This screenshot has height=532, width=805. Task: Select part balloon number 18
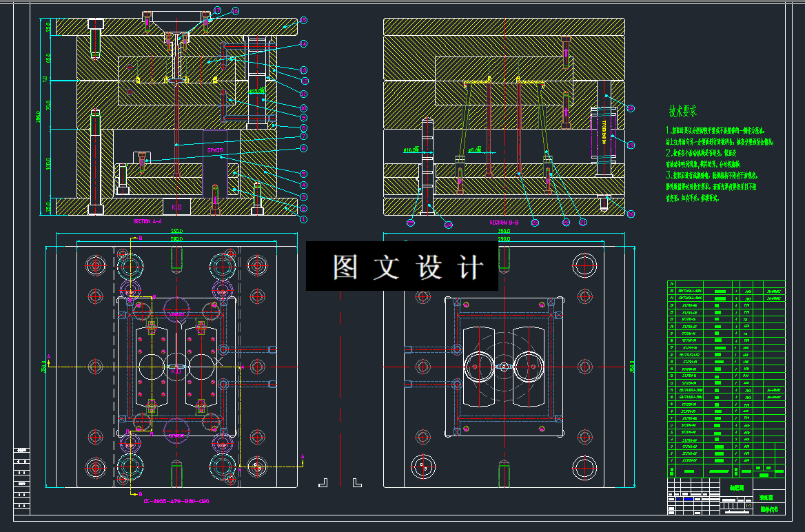coord(631,108)
